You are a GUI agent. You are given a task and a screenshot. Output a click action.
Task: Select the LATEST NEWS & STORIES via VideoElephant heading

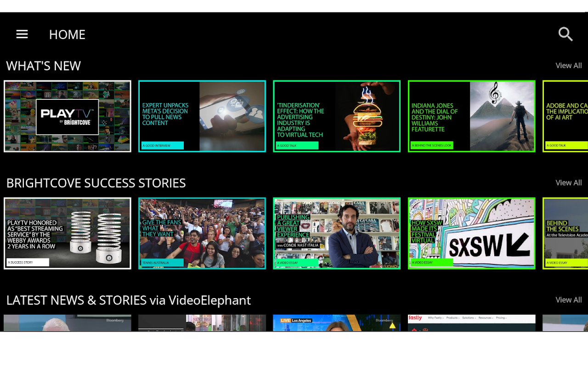[129, 300]
